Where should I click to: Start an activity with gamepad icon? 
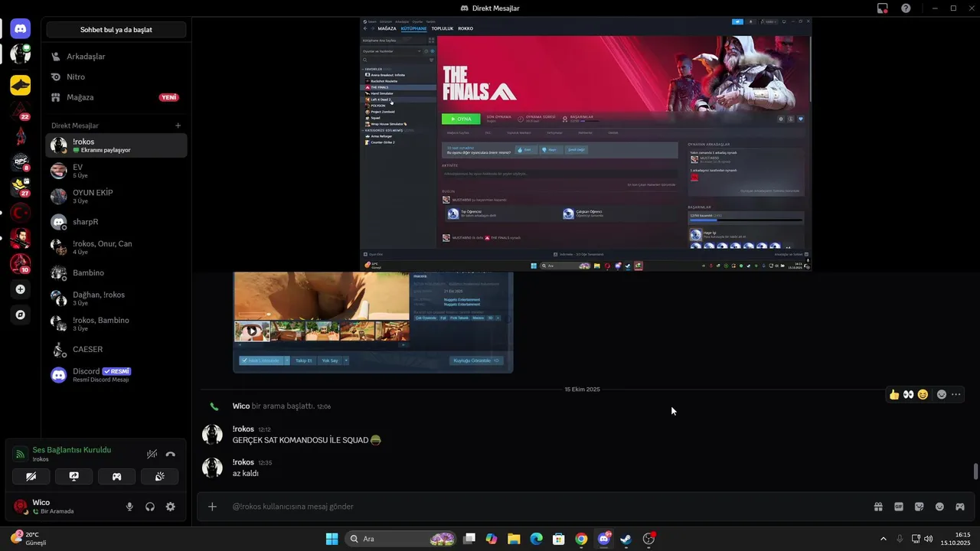tap(117, 476)
